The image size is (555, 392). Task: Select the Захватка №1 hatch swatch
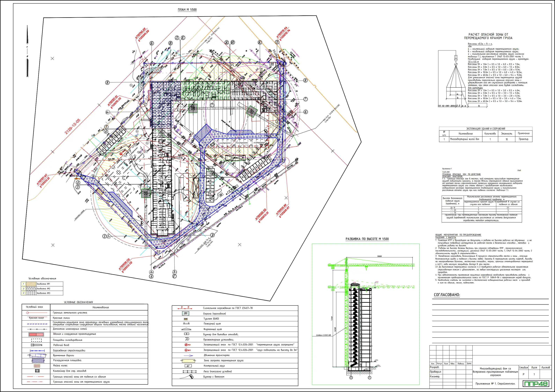pos(31,284)
